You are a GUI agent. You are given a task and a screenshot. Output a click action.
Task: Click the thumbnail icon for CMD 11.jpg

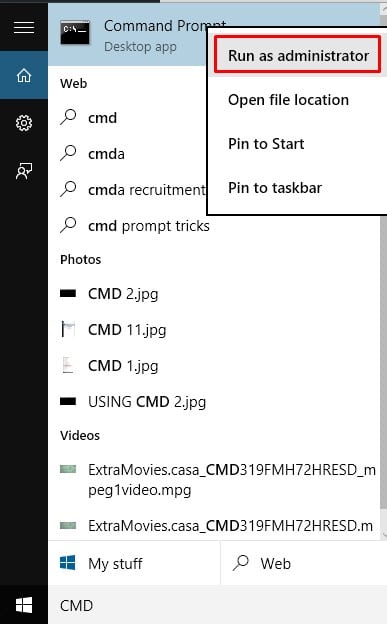tap(68, 330)
